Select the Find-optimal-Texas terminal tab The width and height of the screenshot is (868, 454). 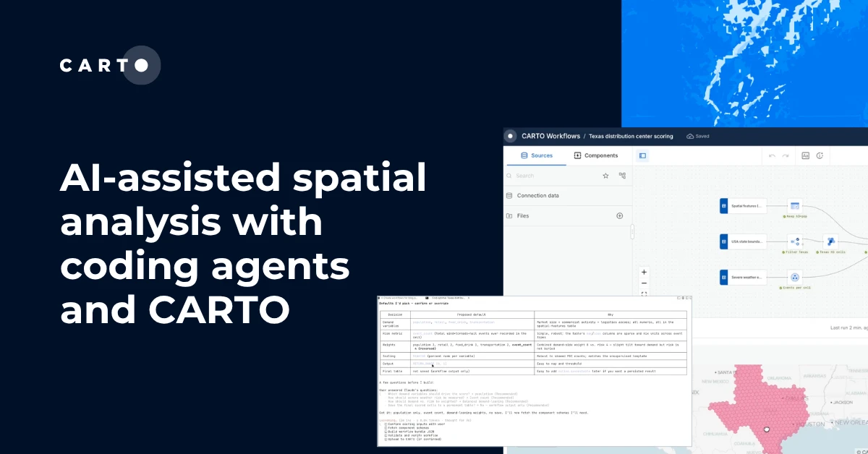tap(448, 298)
